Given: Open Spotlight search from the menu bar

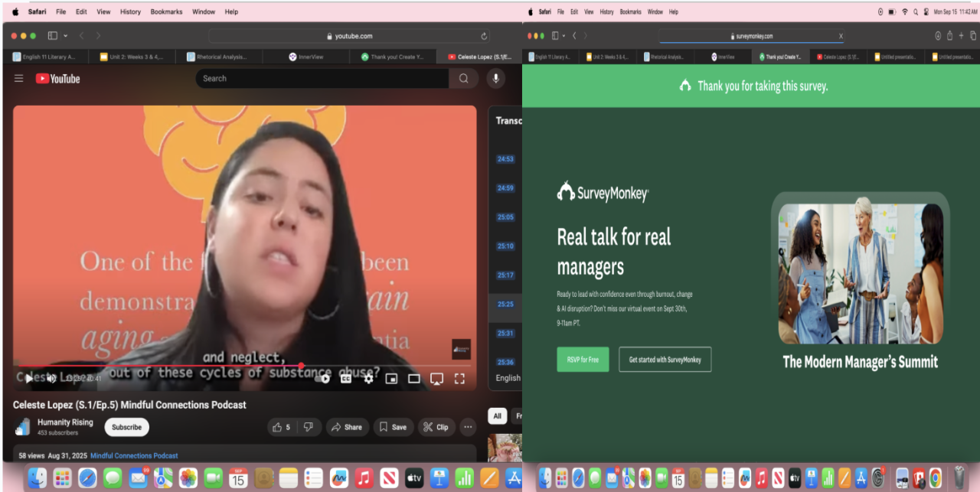Looking at the screenshot, I should (x=916, y=11).
